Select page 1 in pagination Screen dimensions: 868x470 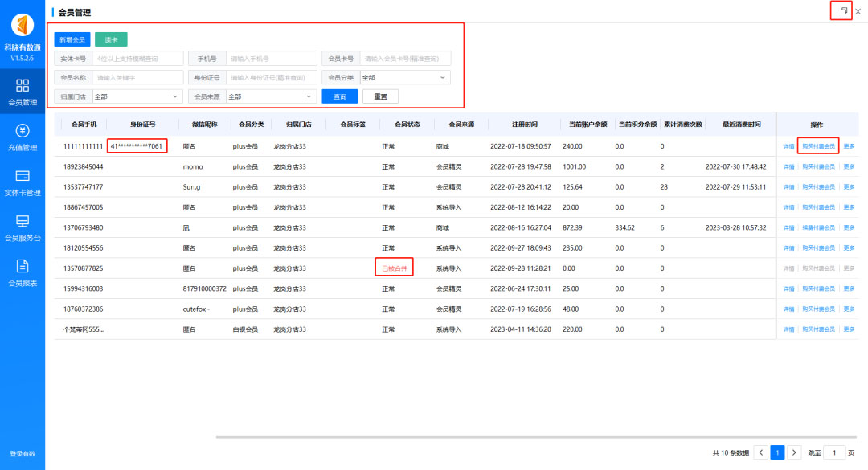point(777,453)
